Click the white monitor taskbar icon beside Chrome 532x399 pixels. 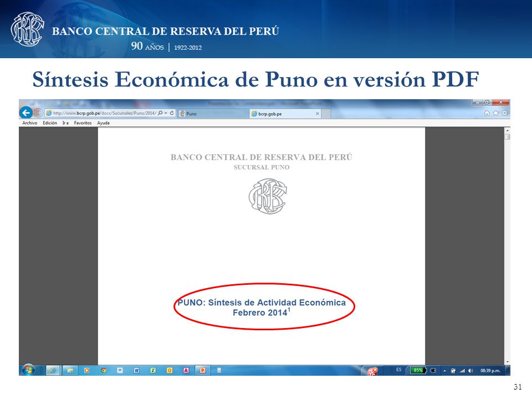[x=120, y=371]
